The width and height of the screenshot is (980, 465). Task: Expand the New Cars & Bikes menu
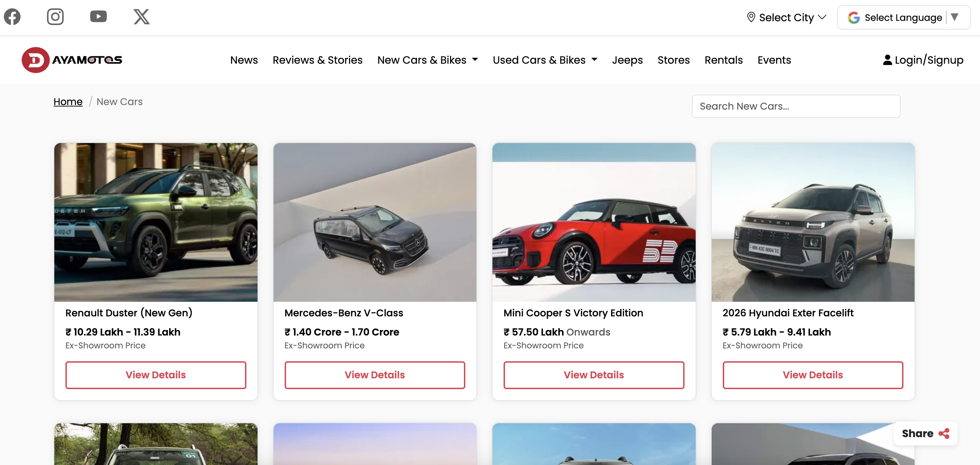coord(427,60)
